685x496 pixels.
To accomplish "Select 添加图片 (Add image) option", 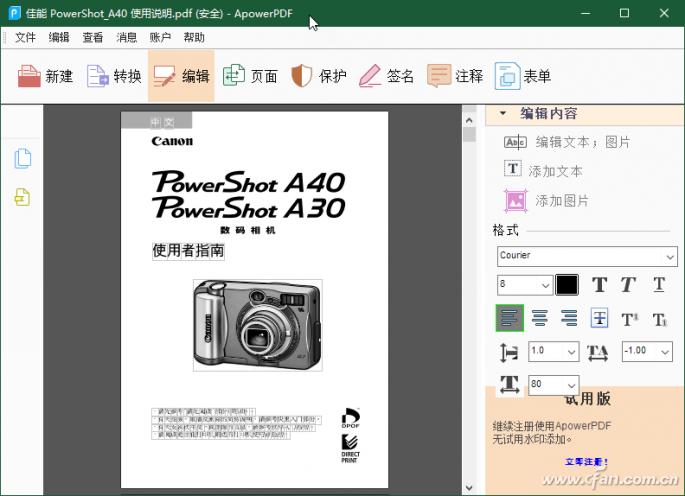I will 547,201.
